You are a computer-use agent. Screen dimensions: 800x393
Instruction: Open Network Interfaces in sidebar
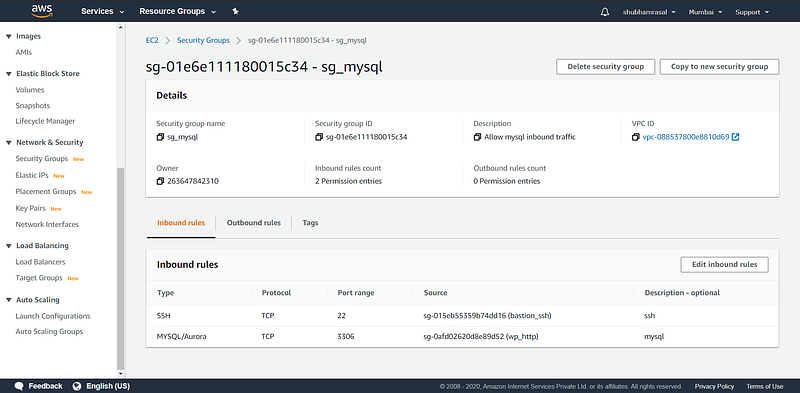tap(47, 225)
